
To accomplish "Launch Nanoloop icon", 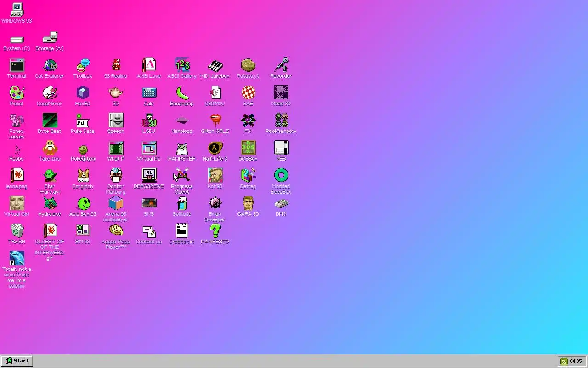I will click(x=182, y=121).
